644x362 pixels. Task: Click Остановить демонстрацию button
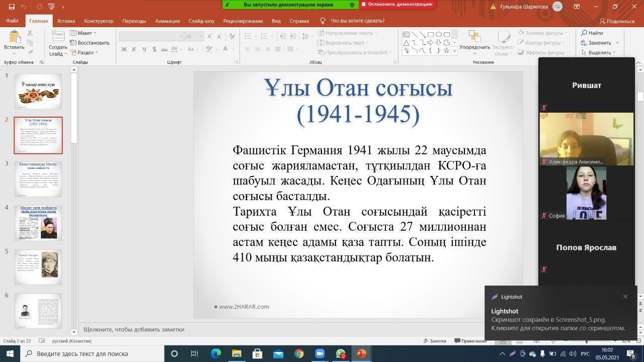coord(397,5)
